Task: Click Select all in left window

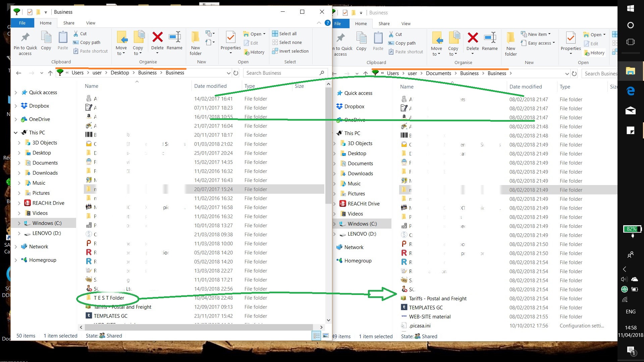Action: point(284,34)
